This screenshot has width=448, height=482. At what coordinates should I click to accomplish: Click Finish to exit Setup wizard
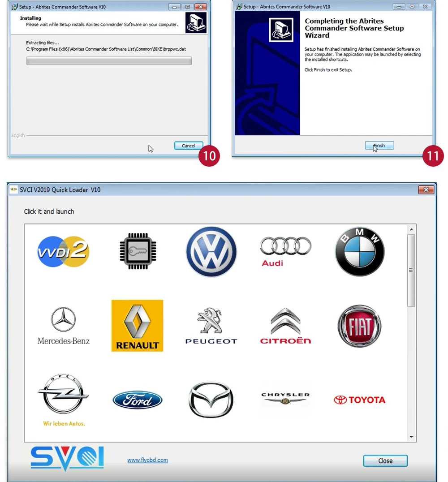pyautogui.click(x=379, y=146)
